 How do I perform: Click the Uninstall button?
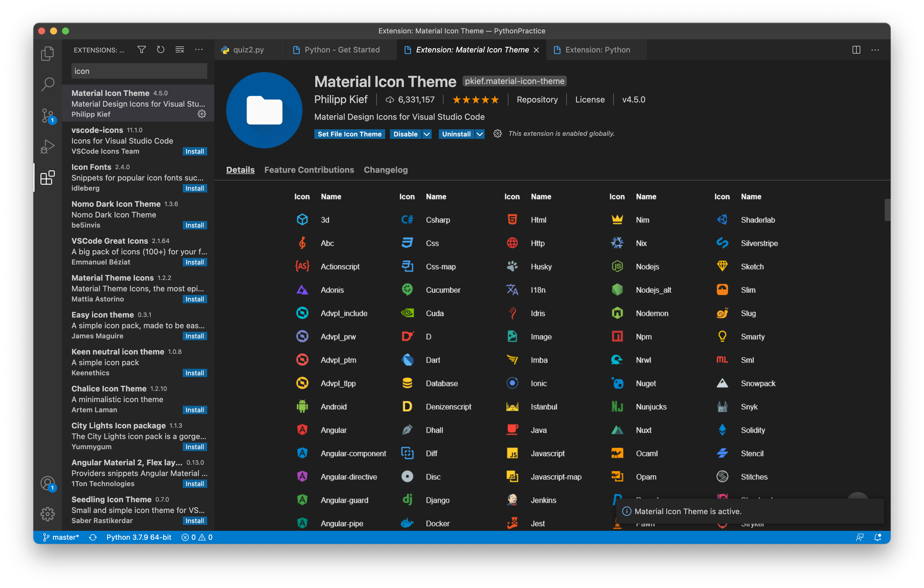[456, 134]
